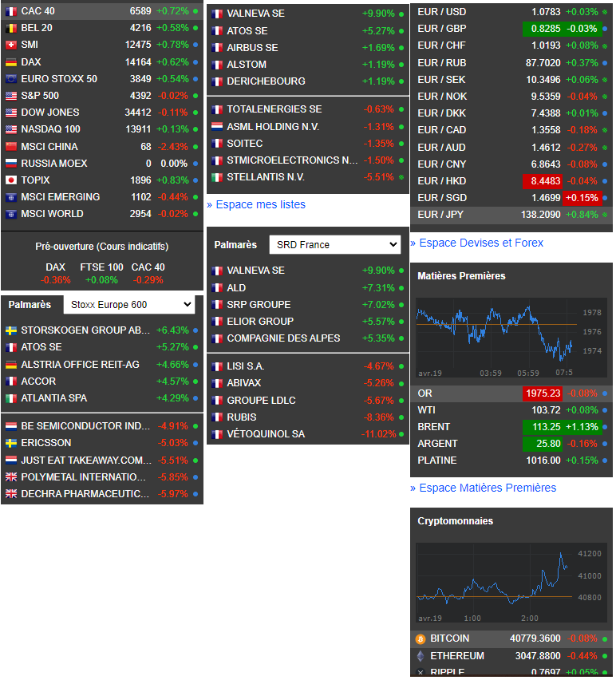
Task: Select ERICSSON in the losers list
Action: click(x=102, y=443)
